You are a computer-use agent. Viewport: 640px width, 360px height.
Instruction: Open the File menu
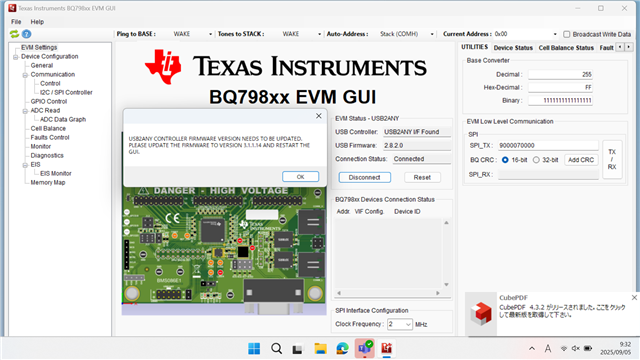tap(16, 22)
